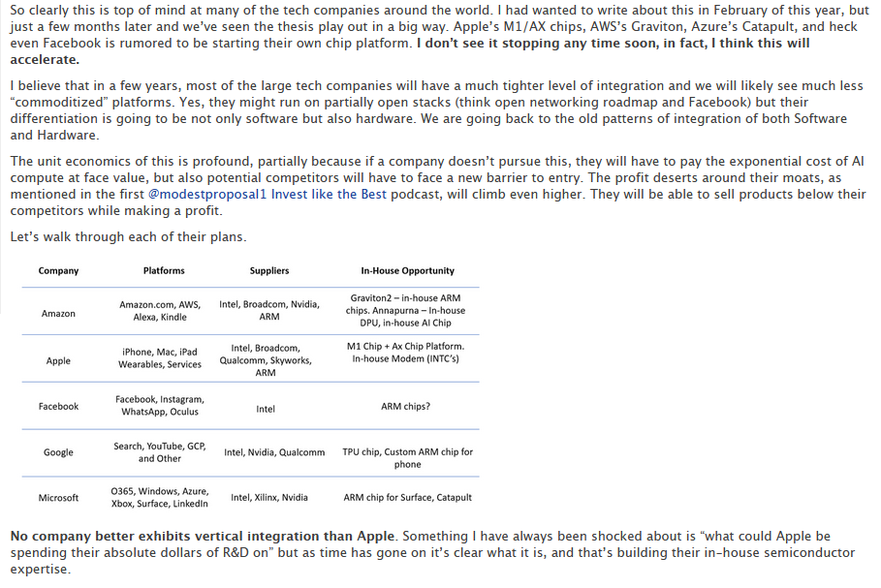Click the 'Search, YouTube, GCP, and Other' cell
Viewport: 881px width, 588px height.
[x=160, y=452]
